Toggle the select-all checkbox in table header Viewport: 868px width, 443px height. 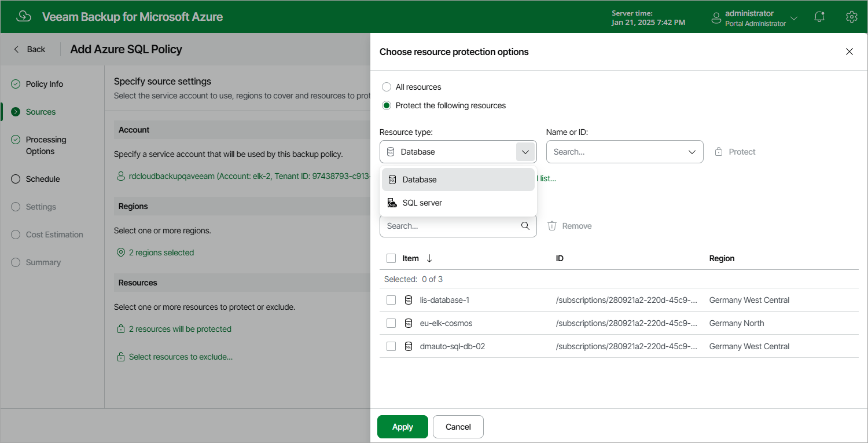pos(391,258)
